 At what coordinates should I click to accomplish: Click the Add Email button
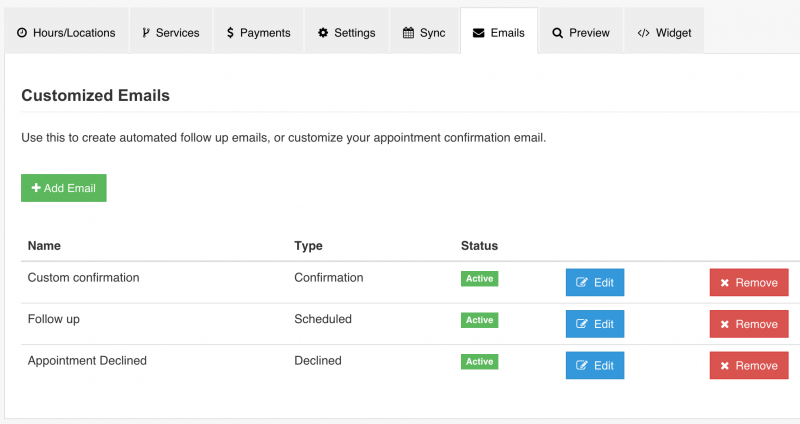(x=64, y=188)
